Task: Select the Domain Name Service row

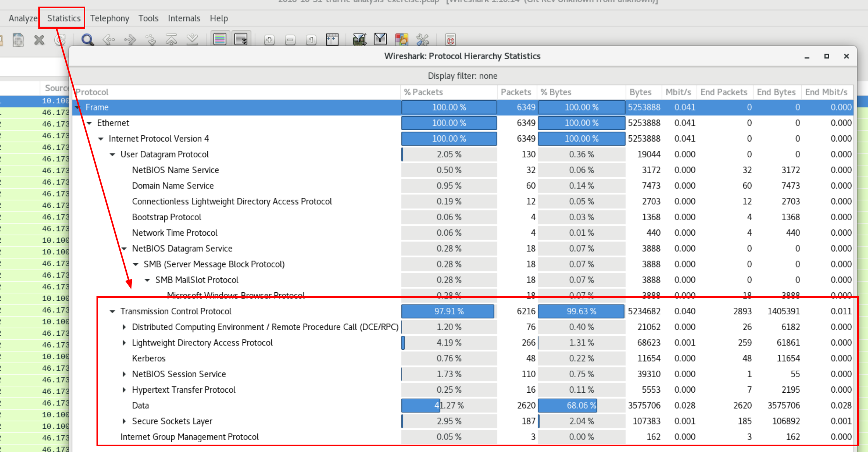Action: click(463, 186)
